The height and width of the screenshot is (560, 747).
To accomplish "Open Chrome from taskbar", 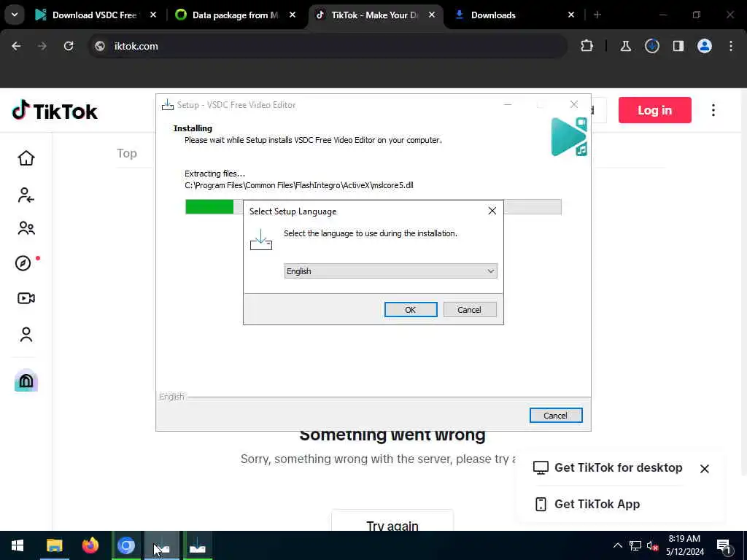I will point(125,545).
